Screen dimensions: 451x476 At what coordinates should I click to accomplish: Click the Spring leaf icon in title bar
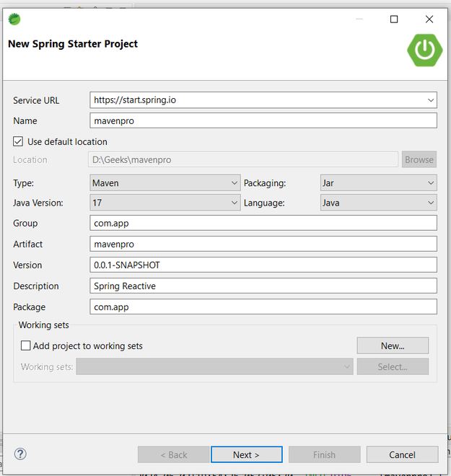[14, 19]
